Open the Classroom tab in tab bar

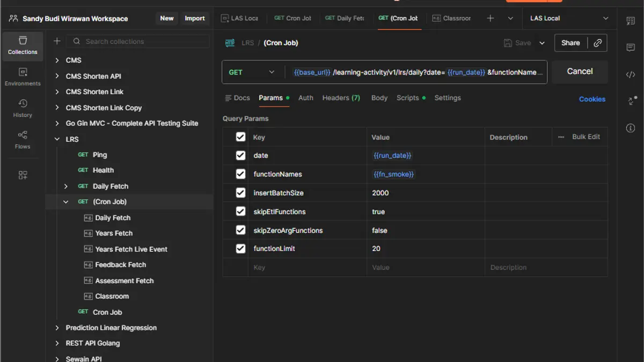point(452,18)
